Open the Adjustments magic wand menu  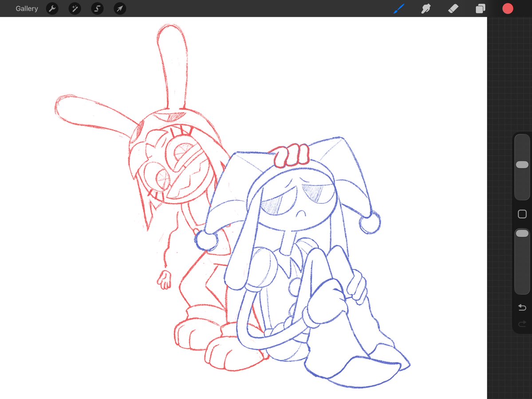75,8
